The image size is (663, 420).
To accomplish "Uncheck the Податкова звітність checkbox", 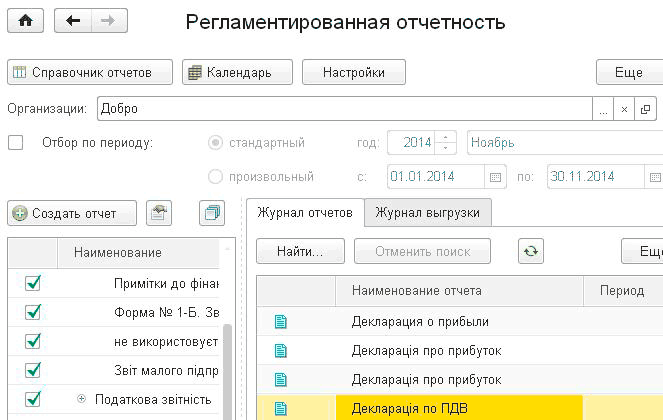I will (x=32, y=399).
